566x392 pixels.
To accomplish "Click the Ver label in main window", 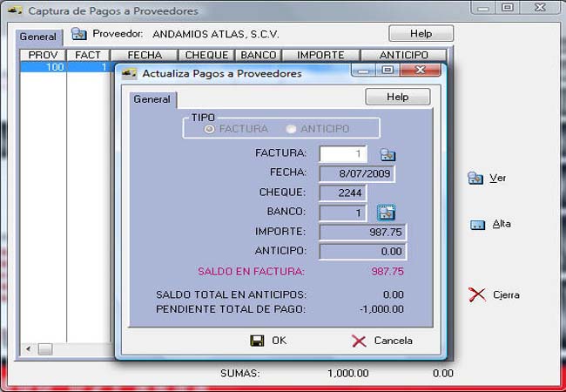I will (x=498, y=178).
